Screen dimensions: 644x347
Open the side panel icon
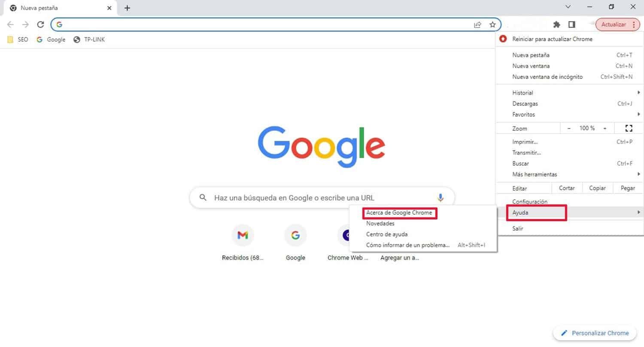point(571,24)
